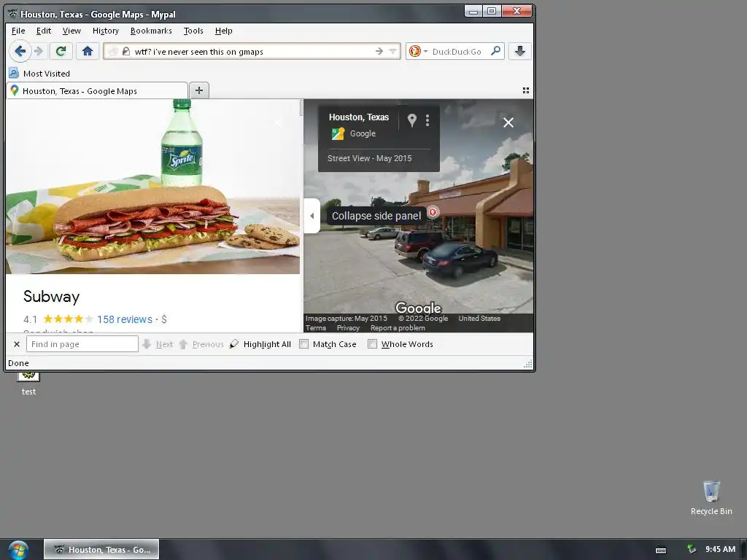Click the Street View - May 2015 text
The height and width of the screenshot is (560, 747).
pyautogui.click(x=369, y=158)
